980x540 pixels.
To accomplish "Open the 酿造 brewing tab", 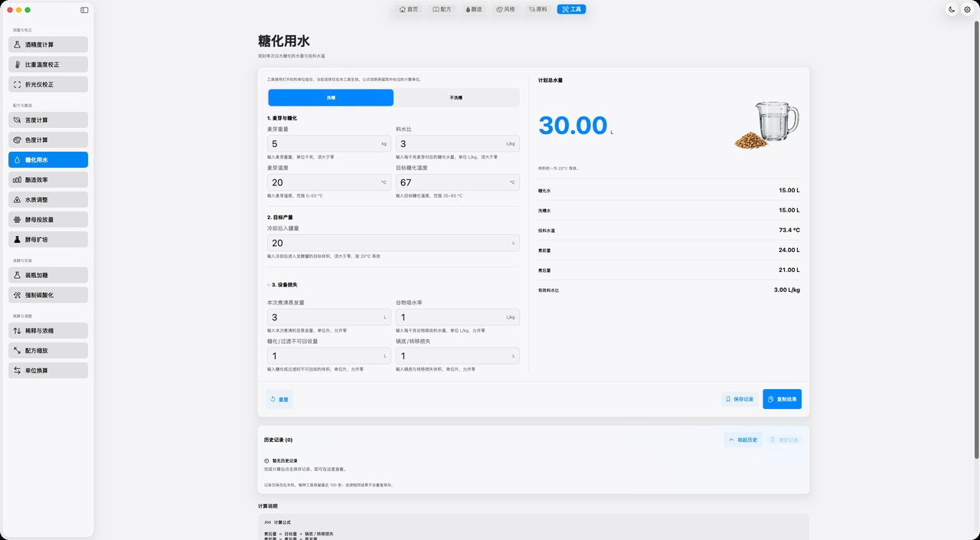I will (474, 9).
